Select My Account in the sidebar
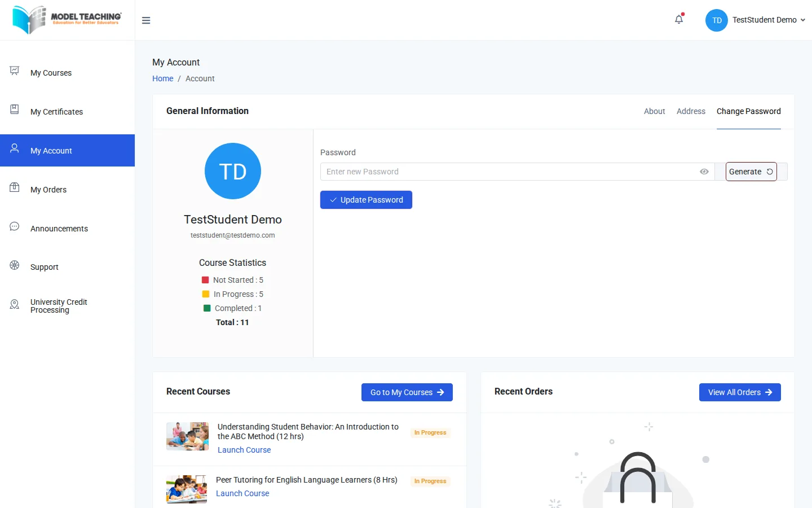Image resolution: width=812 pixels, height=508 pixels. click(67, 151)
